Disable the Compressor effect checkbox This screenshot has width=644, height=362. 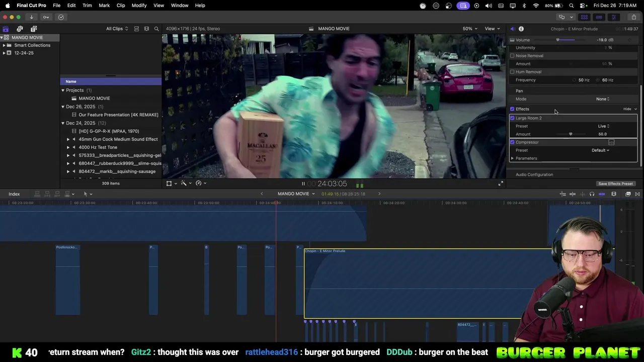[x=512, y=142]
